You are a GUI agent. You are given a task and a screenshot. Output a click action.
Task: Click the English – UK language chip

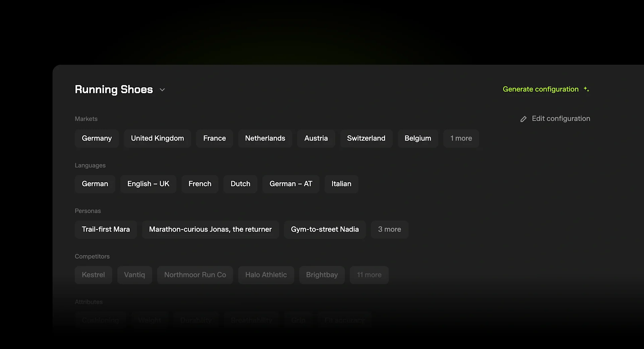148,184
